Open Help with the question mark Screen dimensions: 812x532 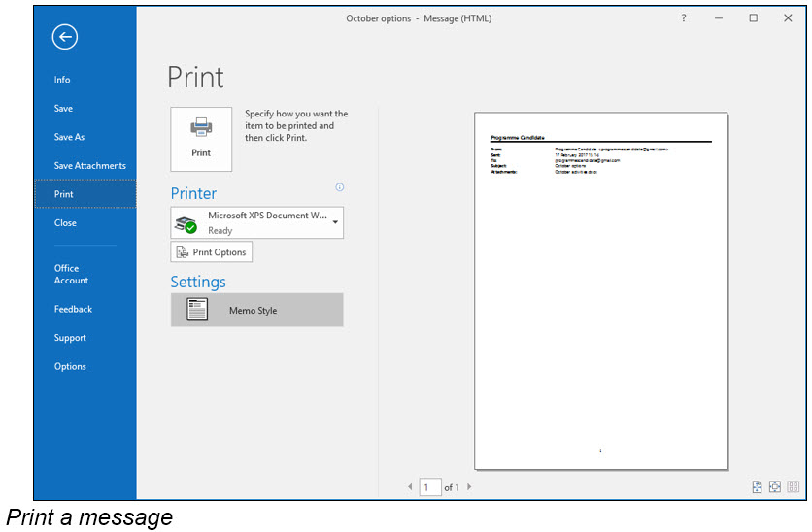(684, 18)
